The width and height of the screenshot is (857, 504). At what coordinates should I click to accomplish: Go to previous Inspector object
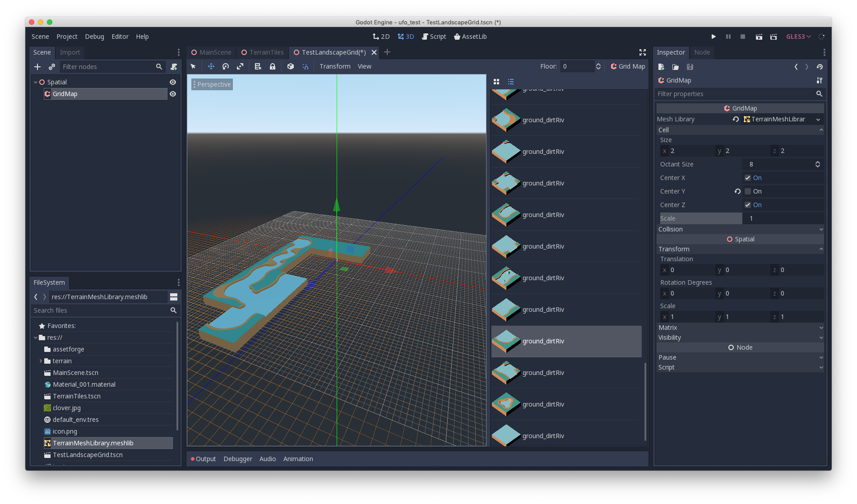796,67
